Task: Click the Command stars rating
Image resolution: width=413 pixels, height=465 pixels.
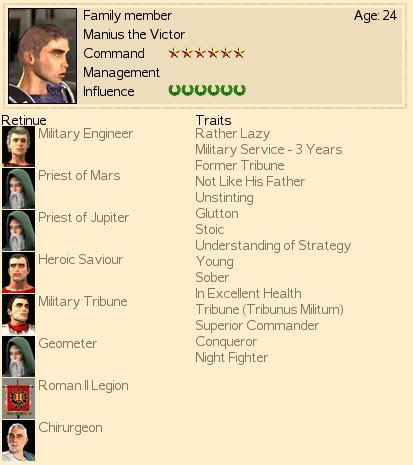Action: coord(206,53)
